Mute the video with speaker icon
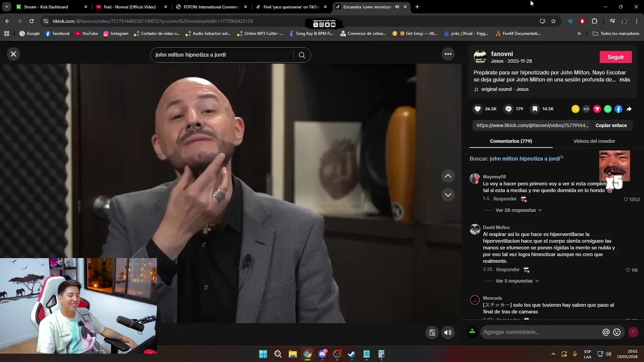Viewport: 644px width, 362px height. 447,332
